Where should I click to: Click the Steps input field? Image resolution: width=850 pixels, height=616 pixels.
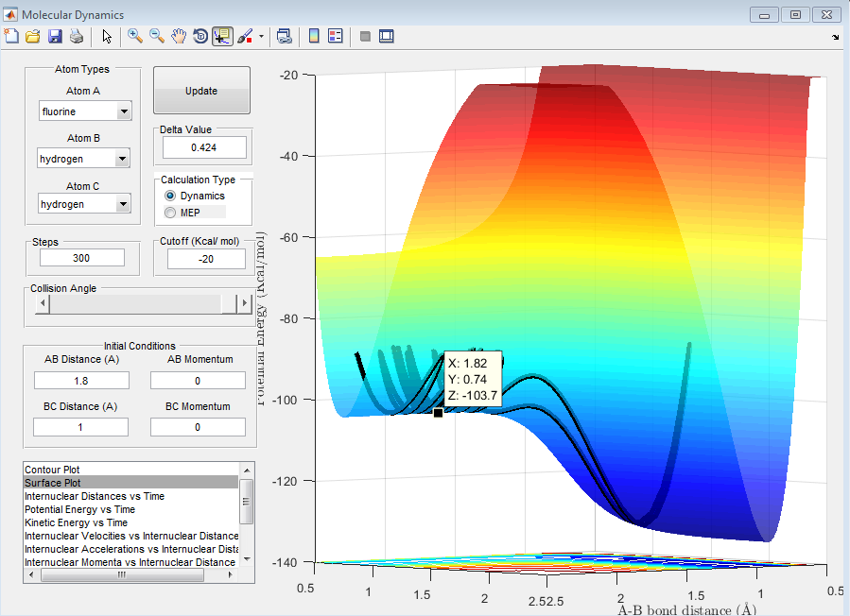pos(82,258)
